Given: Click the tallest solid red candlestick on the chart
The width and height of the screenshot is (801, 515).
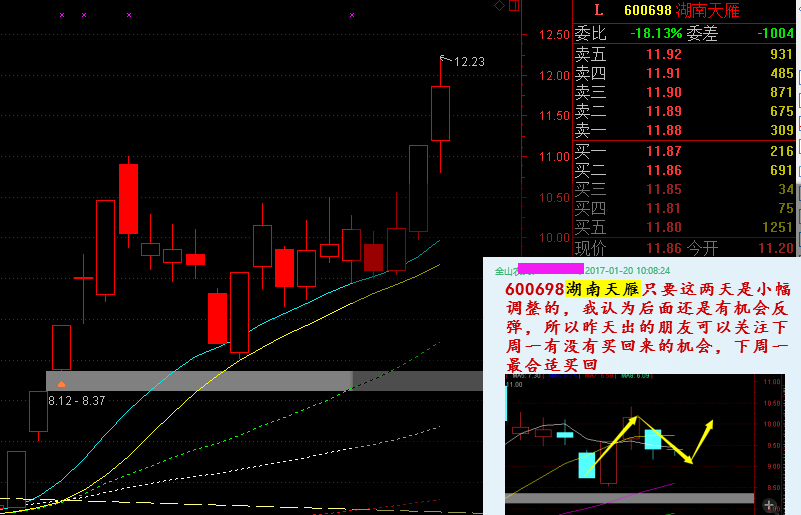Looking at the screenshot, I should 128,198.
